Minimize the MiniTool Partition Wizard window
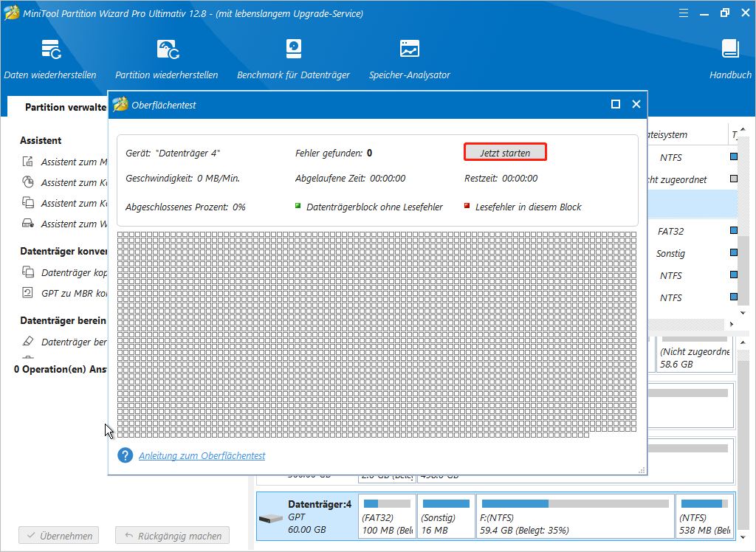This screenshot has height=552, width=756. 704,13
